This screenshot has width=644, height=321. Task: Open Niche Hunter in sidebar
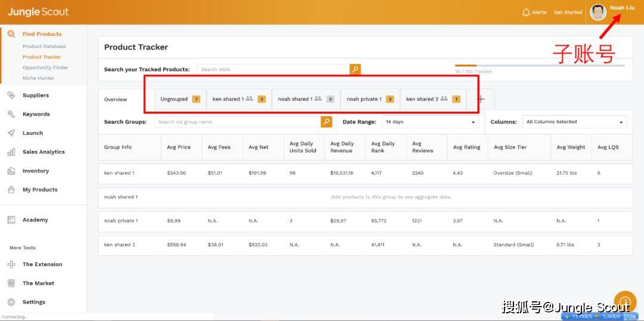(38, 78)
